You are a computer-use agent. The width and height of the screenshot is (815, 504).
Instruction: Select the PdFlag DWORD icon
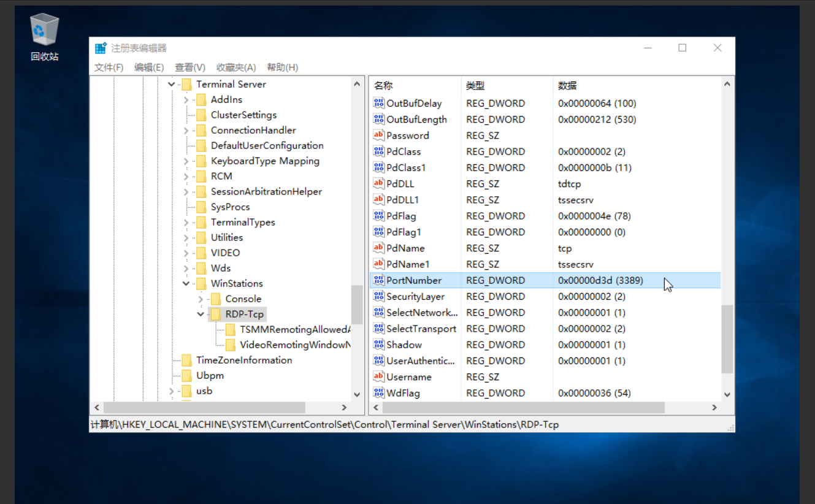[x=379, y=216]
